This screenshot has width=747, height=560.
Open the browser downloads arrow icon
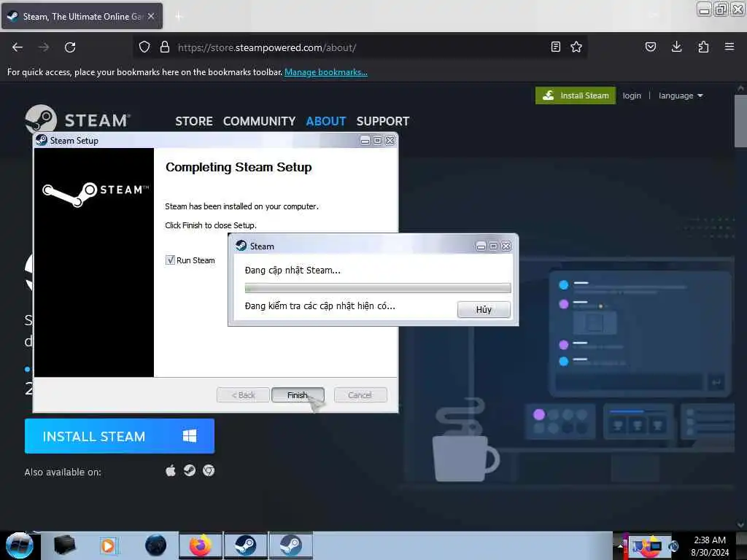tap(676, 47)
